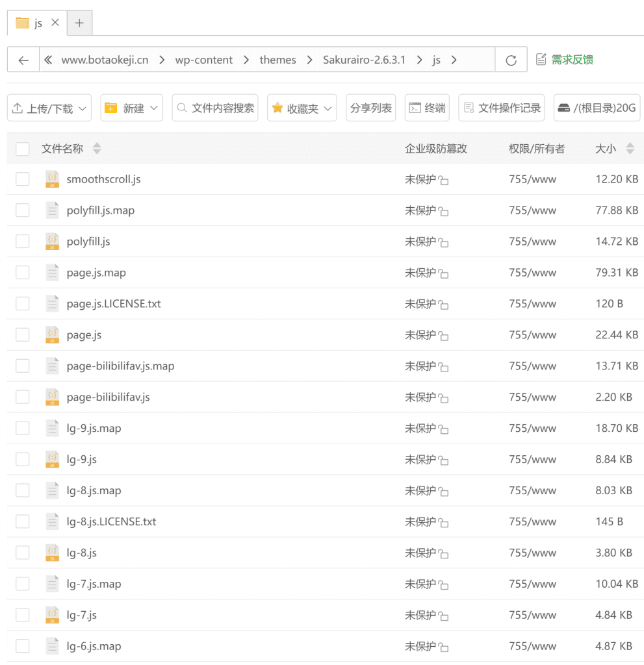Viewport: 644px width, 665px height.
Task: Open the lg-8.js.map file
Action: 94,491
